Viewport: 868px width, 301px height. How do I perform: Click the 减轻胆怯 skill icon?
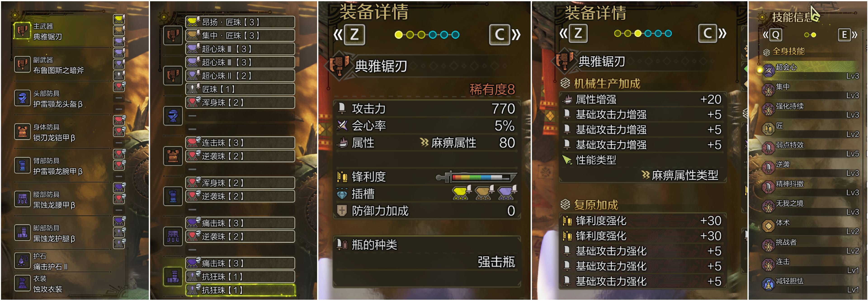tap(768, 284)
